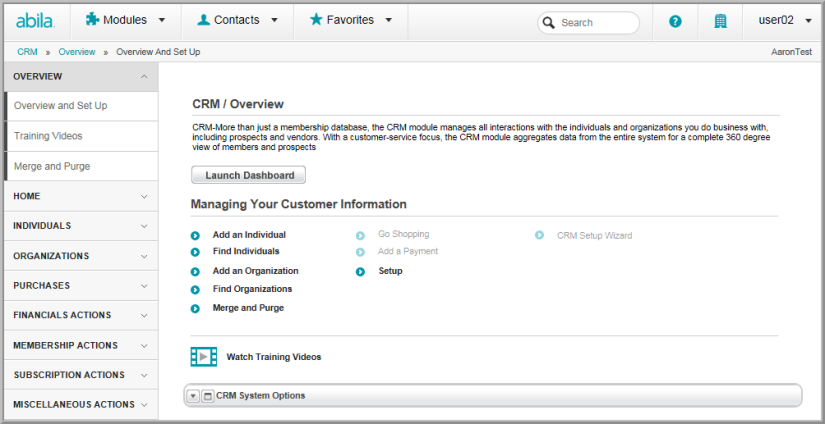Open the Favorites dropdown arrow
This screenshot has width=825, height=424.
point(389,21)
